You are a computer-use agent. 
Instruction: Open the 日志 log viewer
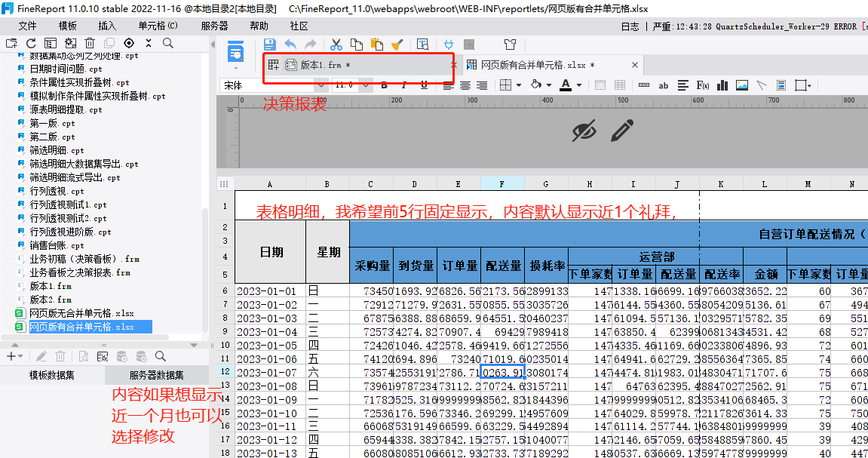[x=630, y=26]
